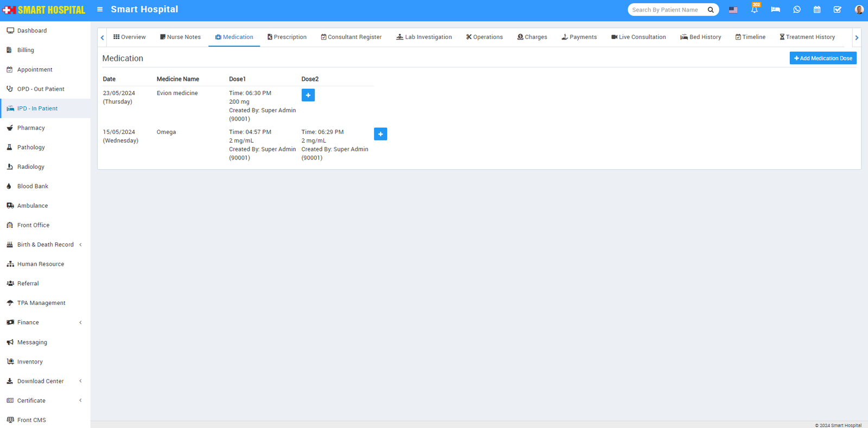Screen dimensions: 868x428
Task: Open the calendar icon in header
Action: 817,10
